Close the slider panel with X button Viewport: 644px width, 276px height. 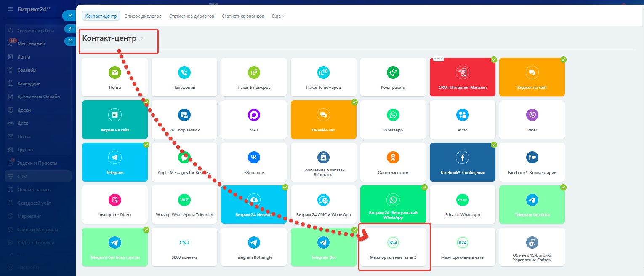click(70, 16)
